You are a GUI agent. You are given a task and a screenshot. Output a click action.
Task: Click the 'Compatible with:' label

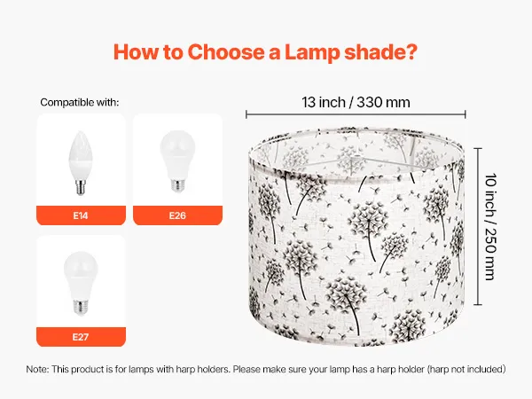tap(80, 102)
